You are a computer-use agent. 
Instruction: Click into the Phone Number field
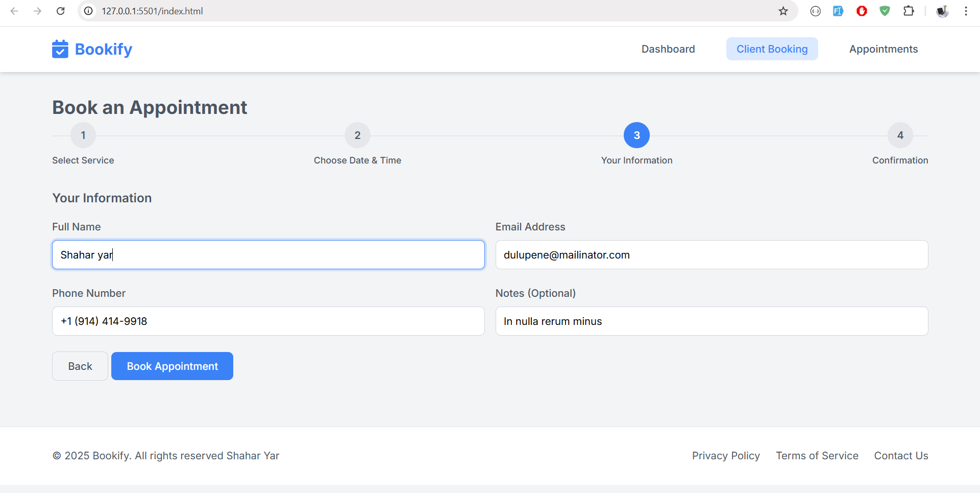(268, 321)
